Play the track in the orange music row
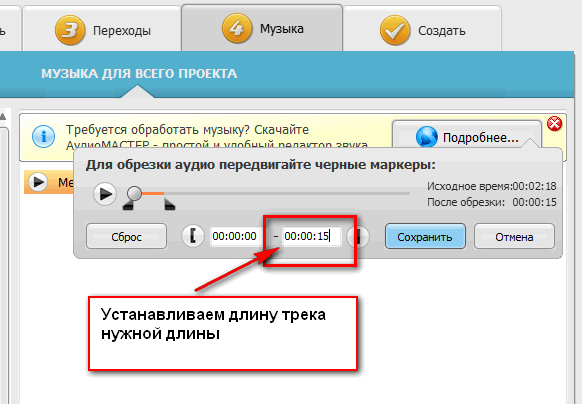Viewport: 582px width, 404px height. tap(38, 182)
